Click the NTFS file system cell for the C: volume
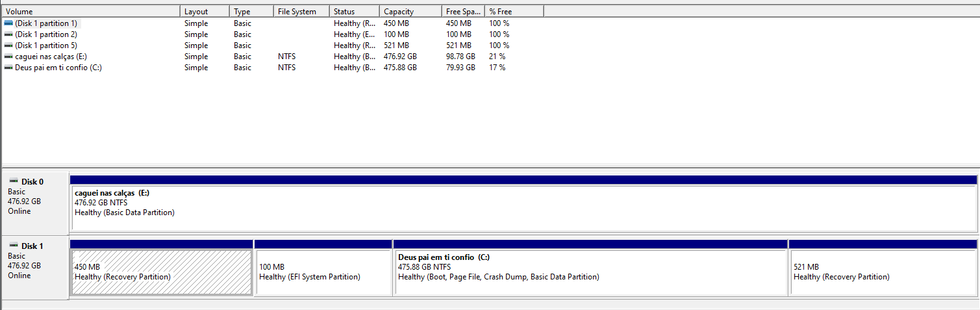This screenshot has height=310, width=980. [x=286, y=68]
